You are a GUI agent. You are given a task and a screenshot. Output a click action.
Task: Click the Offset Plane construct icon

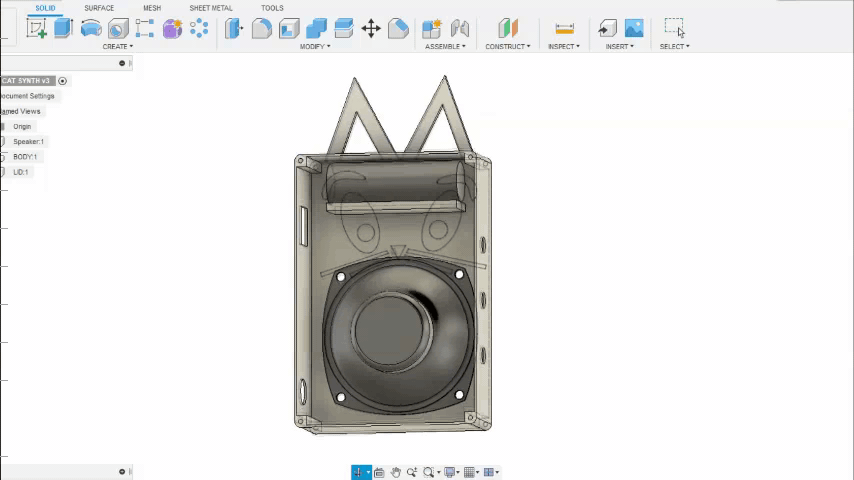(x=508, y=28)
